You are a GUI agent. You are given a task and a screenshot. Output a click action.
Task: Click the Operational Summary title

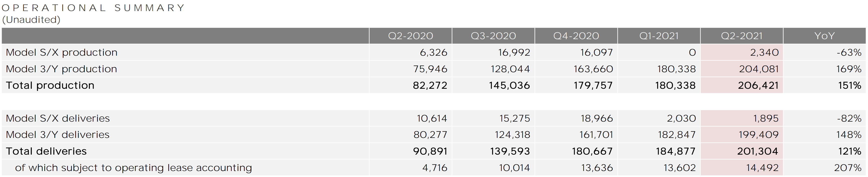[x=93, y=8]
